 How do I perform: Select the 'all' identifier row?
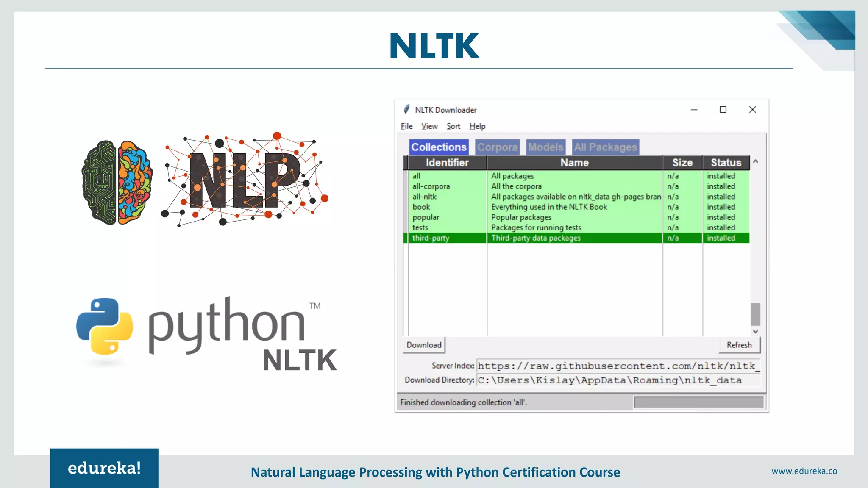click(576, 176)
